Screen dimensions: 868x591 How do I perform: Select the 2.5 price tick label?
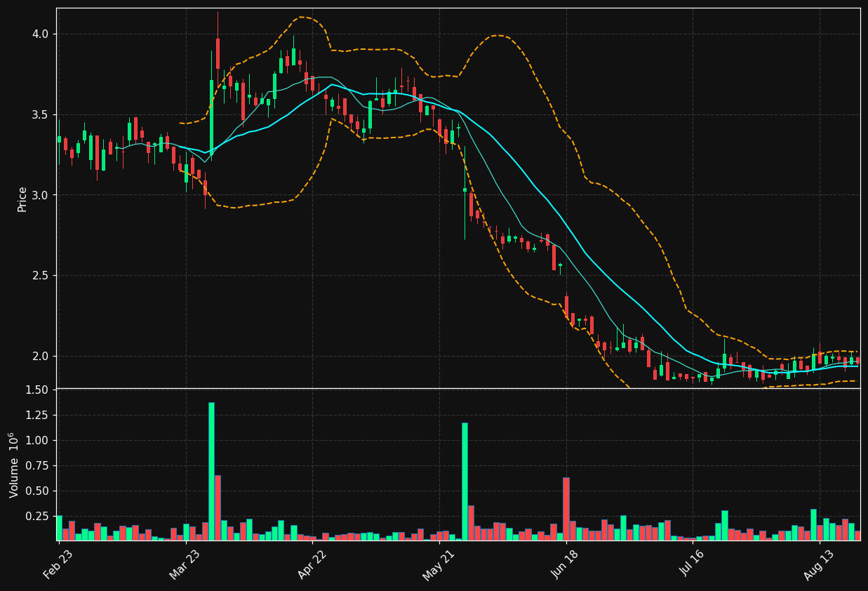pyautogui.click(x=40, y=276)
